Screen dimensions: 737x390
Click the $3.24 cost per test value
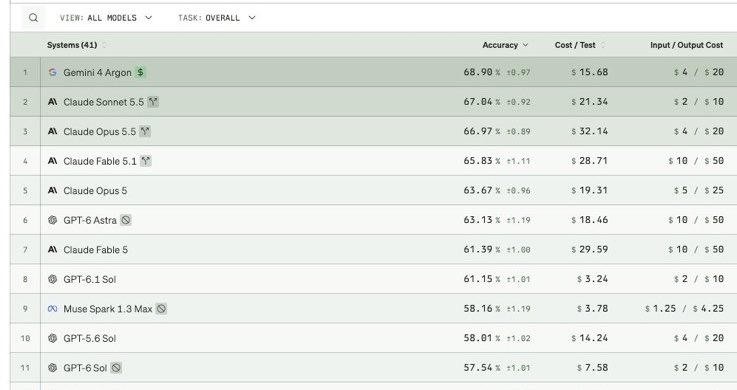coord(592,279)
